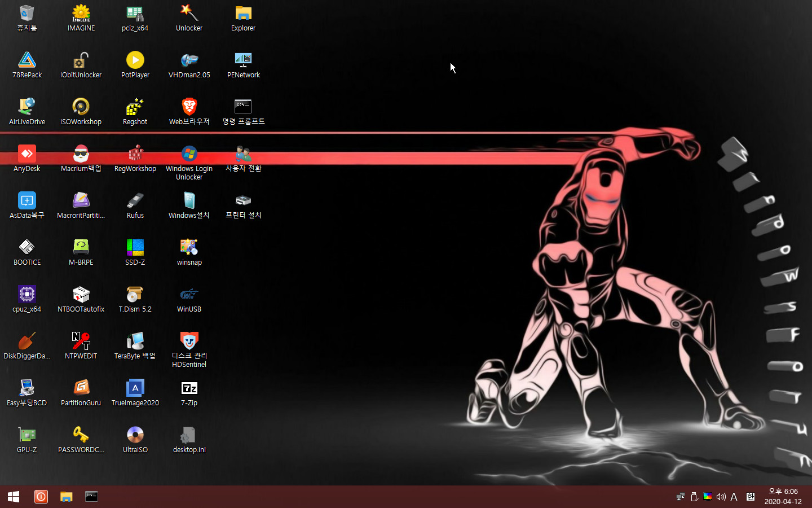812x508 pixels.
Task: Open the winsnap shortcut
Action: click(189, 252)
